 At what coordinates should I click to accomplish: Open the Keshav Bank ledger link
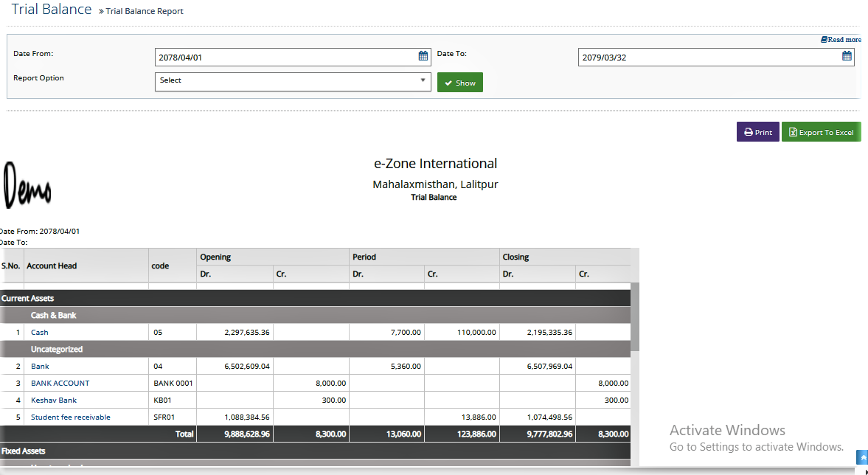coord(54,400)
